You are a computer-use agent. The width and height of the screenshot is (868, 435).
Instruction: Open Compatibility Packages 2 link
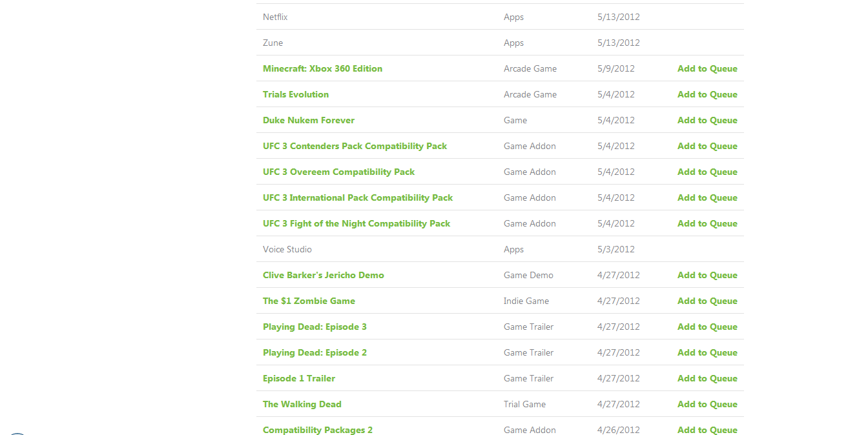[318, 430]
